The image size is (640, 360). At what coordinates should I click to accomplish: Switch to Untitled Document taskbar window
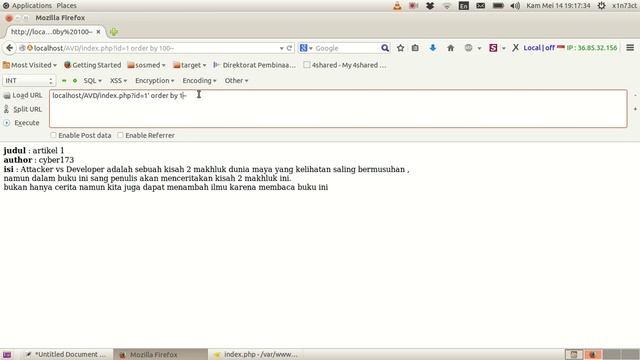[67, 354]
